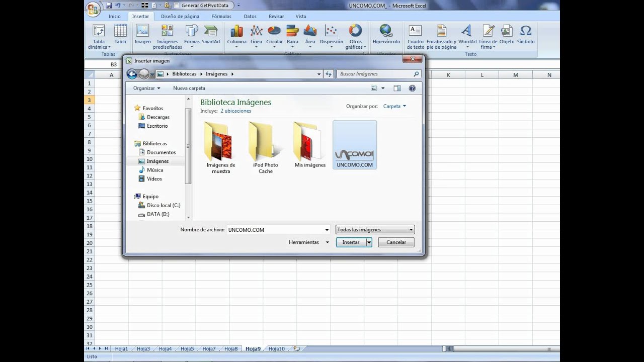The width and height of the screenshot is (644, 362).
Task: Toggle the preview pane in dialog
Action: click(397, 88)
